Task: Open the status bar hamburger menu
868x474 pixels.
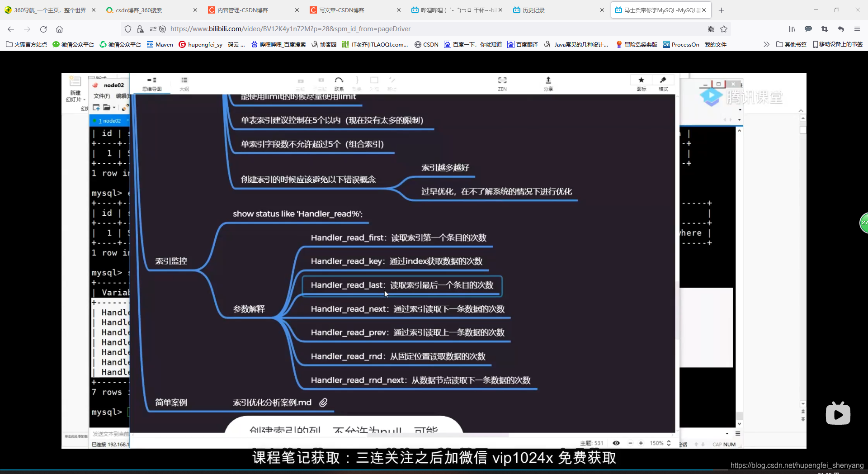Action: (738, 434)
